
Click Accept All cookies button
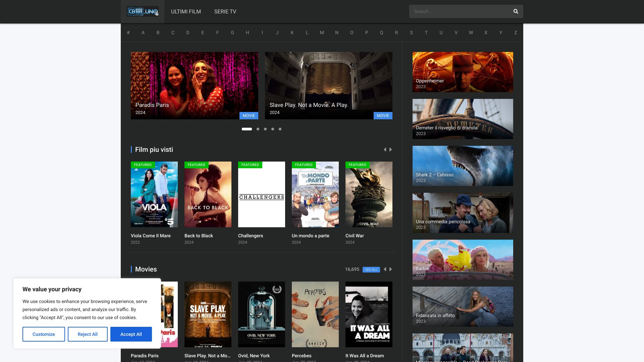coord(131,334)
